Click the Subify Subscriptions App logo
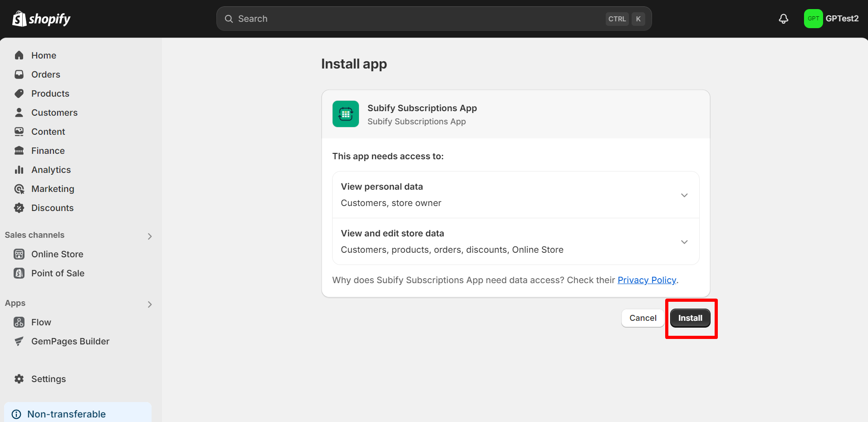Image resolution: width=868 pixels, height=422 pixels. (345, 113)
